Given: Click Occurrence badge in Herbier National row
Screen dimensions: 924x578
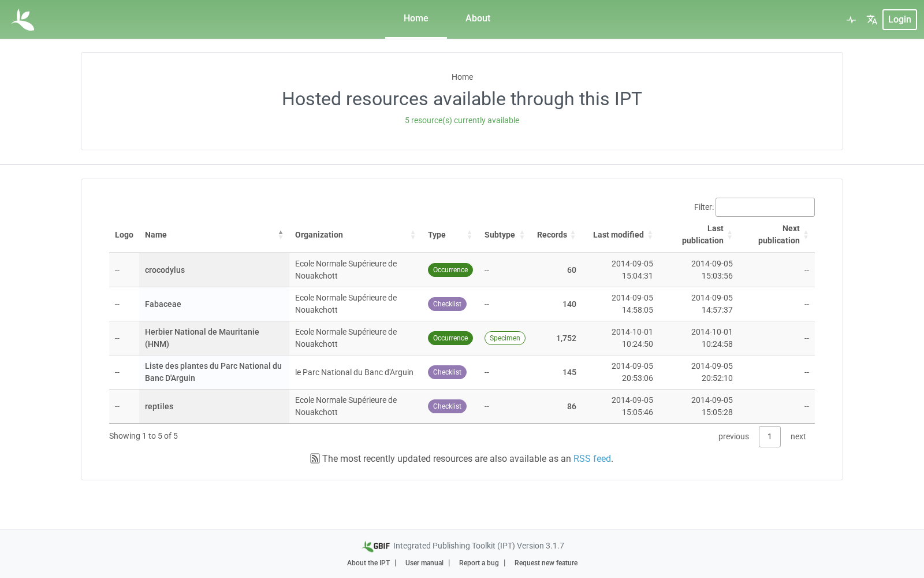Looking at the screenshot, I should [x=450, y=338].
